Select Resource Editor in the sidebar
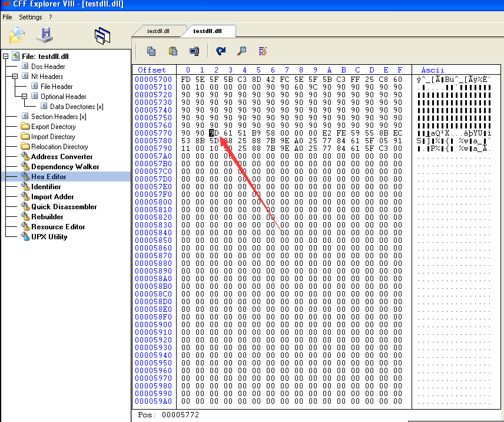 click(58, 227)
